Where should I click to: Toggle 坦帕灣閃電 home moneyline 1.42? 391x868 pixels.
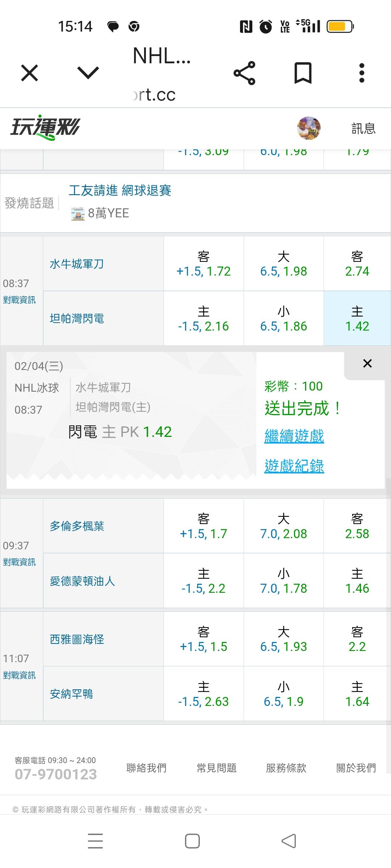(x=357, y=319)
